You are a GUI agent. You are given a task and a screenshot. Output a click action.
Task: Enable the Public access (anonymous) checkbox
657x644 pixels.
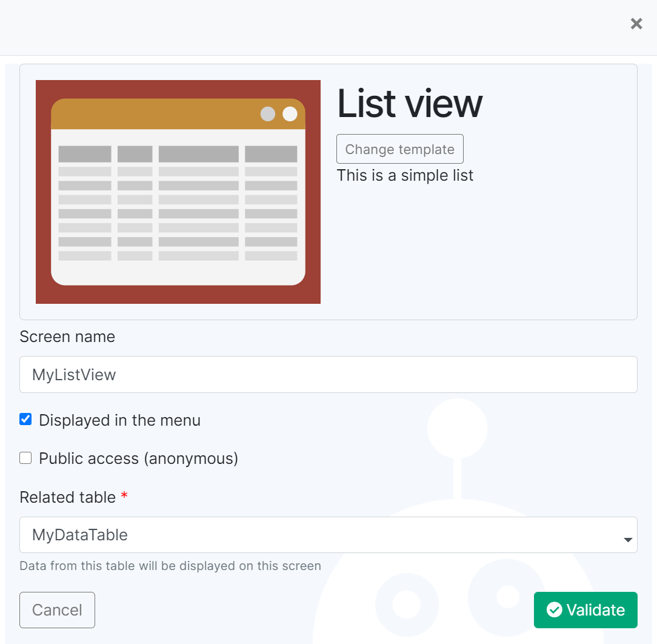(25, 458)
